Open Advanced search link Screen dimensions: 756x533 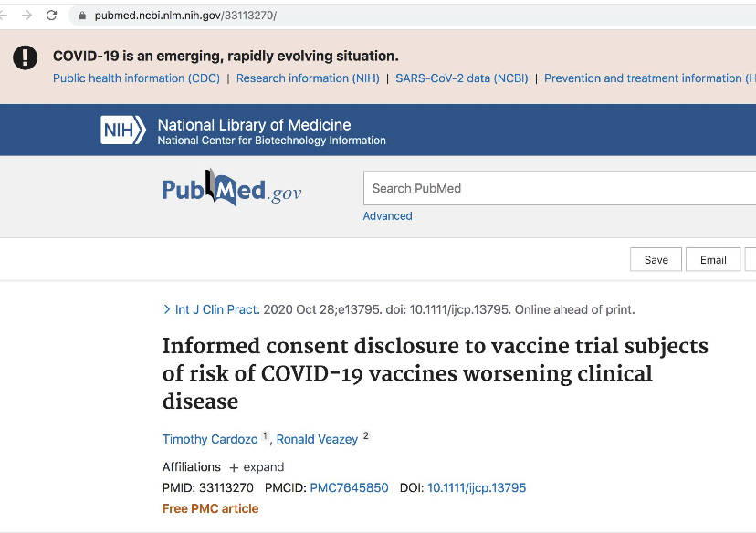(387, 216)
